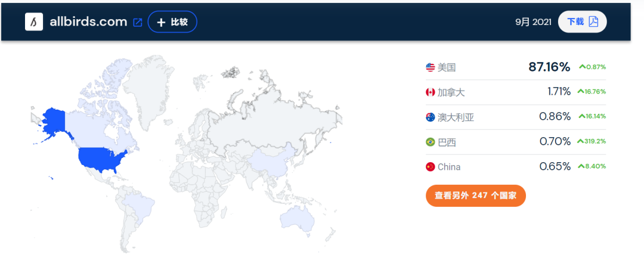Select the 美国 country row label

[x=447, y=67]
